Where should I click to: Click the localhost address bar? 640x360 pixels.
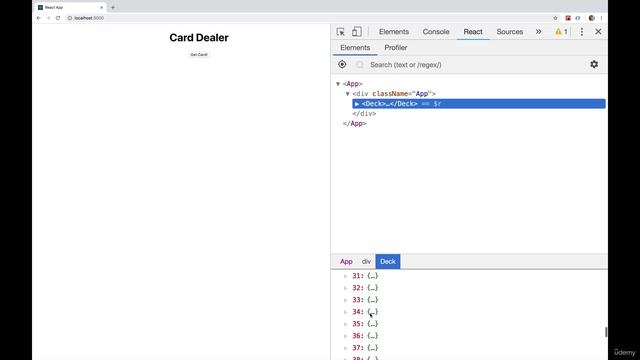click(x=306, y=18)
